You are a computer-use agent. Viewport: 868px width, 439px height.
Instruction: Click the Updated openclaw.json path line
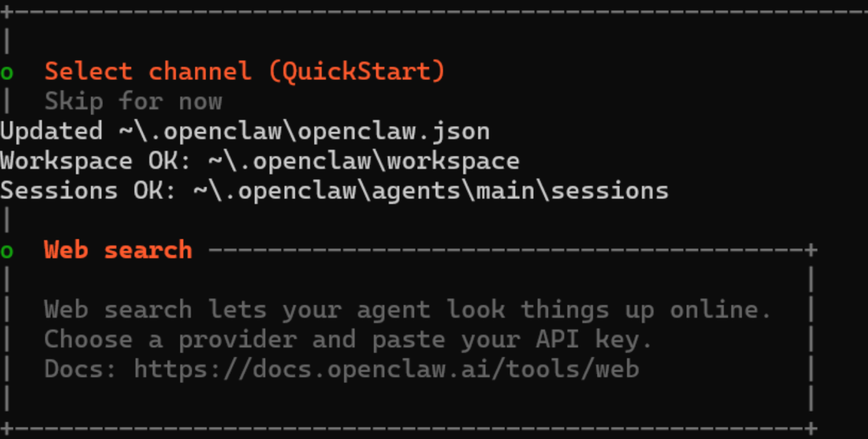(244, 132)
